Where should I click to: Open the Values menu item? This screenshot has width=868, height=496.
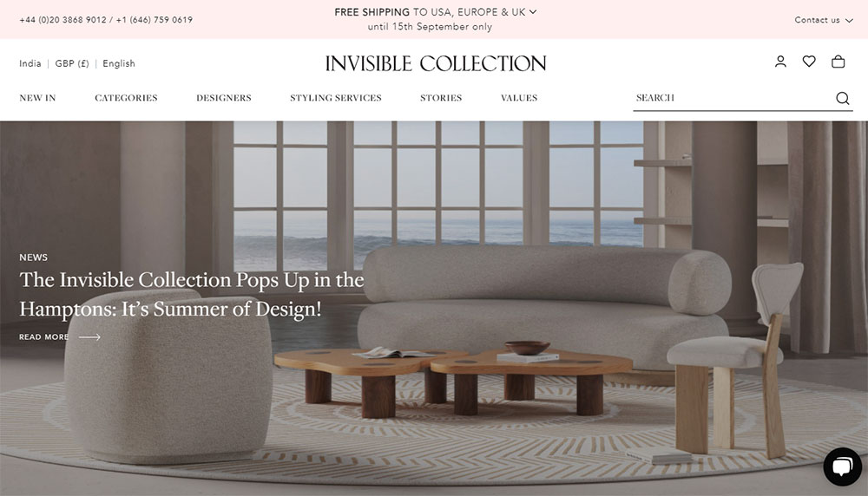(519, 98)
